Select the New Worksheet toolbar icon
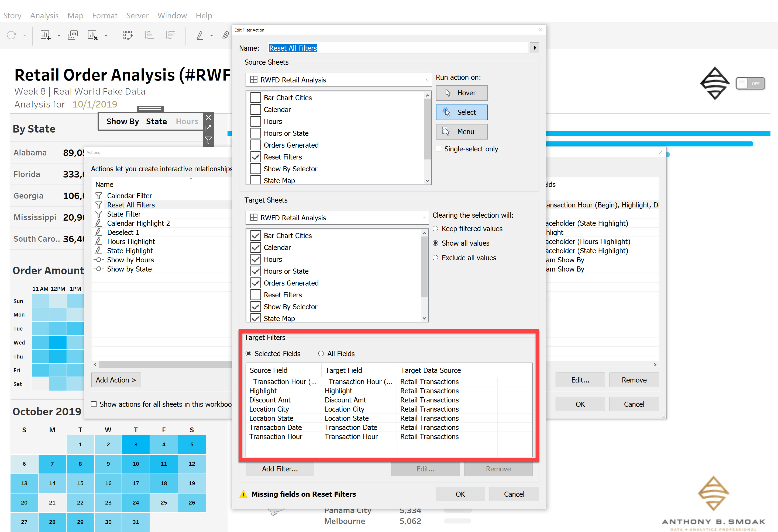Screen dimensions: 778x532 (45, 35)
